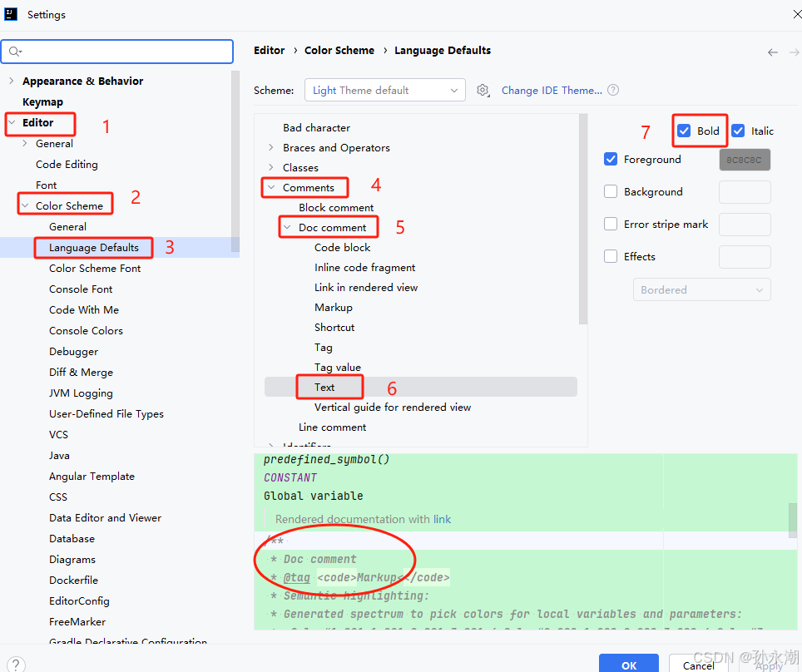Click the help icon beside Change IDE Theme

pyautogui.click(x=613, y=90)
